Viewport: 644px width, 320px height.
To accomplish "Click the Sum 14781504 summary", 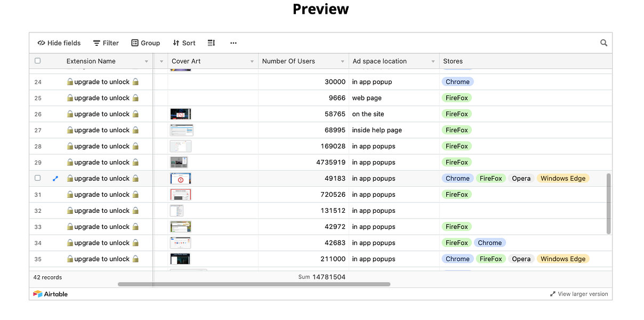I will (x=321, y=277).
